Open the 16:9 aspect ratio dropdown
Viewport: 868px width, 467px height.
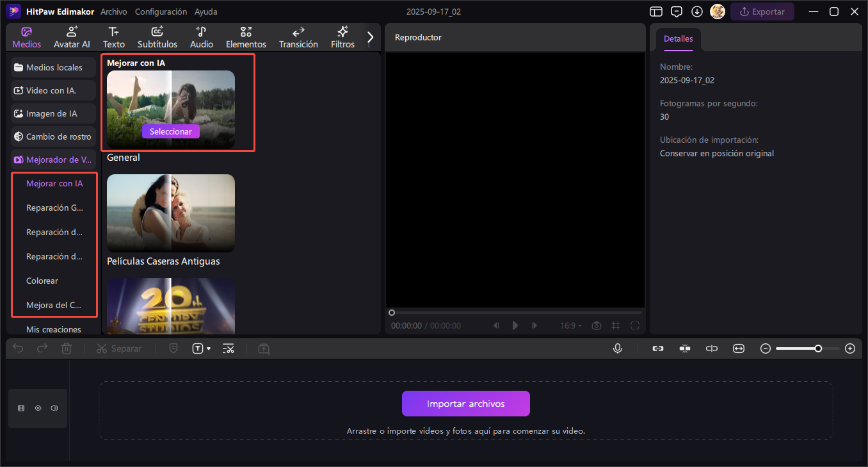tap(571, 325)
